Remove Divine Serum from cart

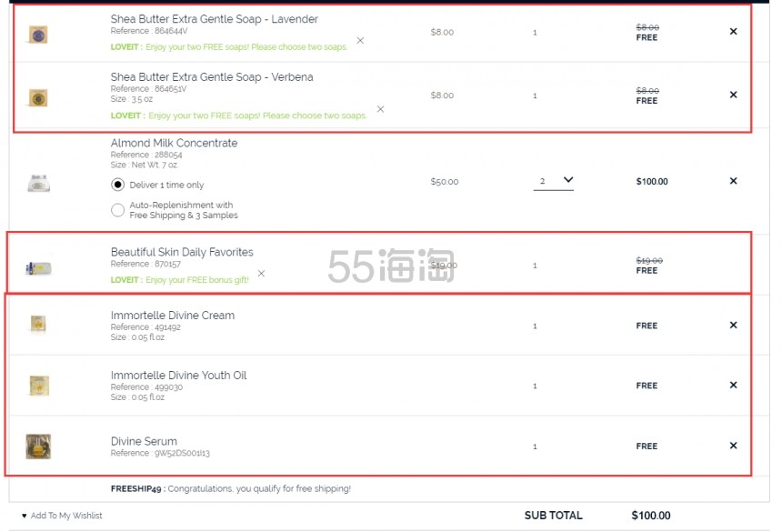[733, 446]
